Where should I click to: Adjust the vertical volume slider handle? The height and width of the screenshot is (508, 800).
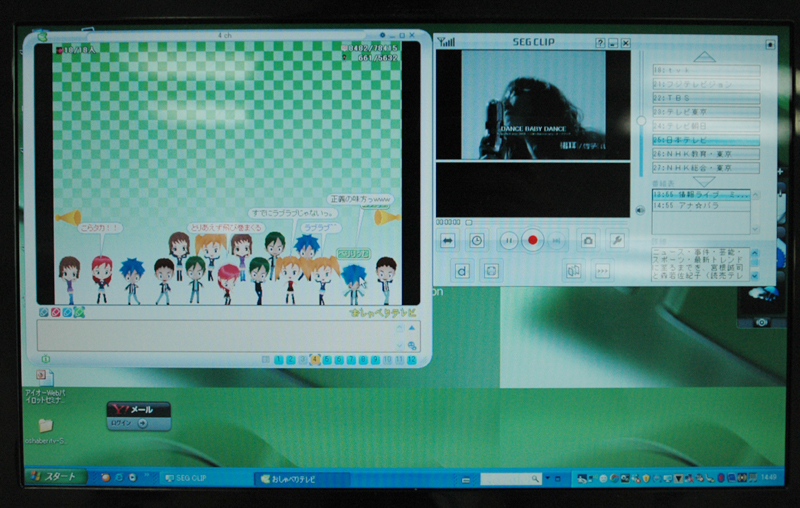641,121
